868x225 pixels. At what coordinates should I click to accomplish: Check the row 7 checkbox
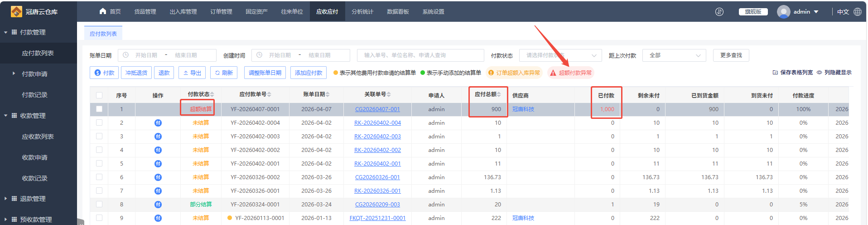coord(99,191)
